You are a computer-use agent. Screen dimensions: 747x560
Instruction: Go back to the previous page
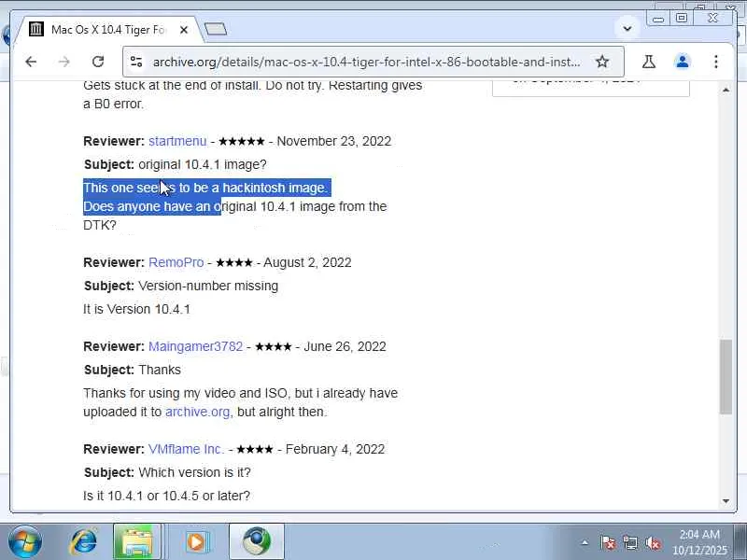pos(31,62)
